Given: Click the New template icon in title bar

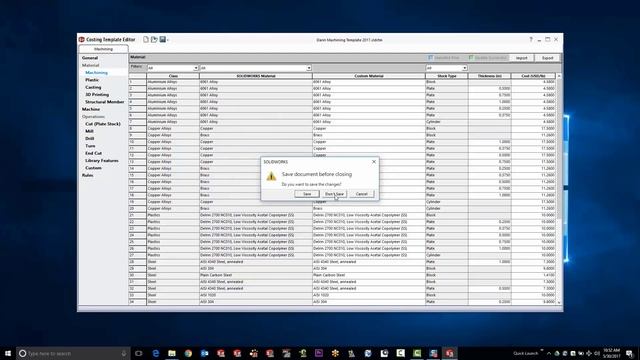Looking at the screenshot, I should pos(146,40).
